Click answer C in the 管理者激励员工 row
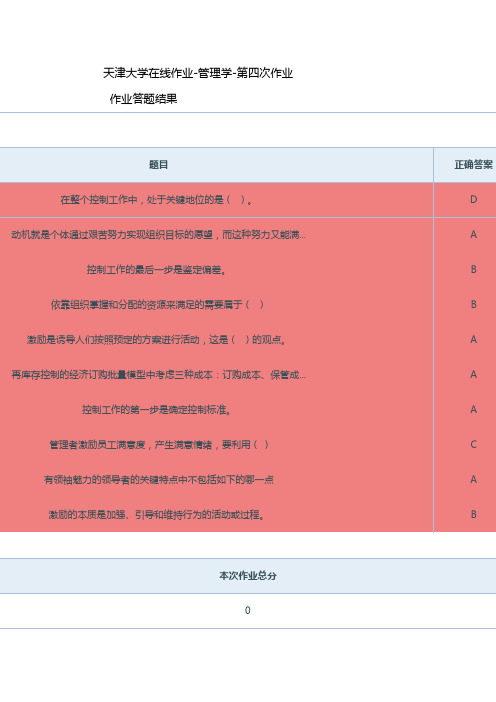The width and height of the screenshot is (496, 702). (x=474, y=444)
